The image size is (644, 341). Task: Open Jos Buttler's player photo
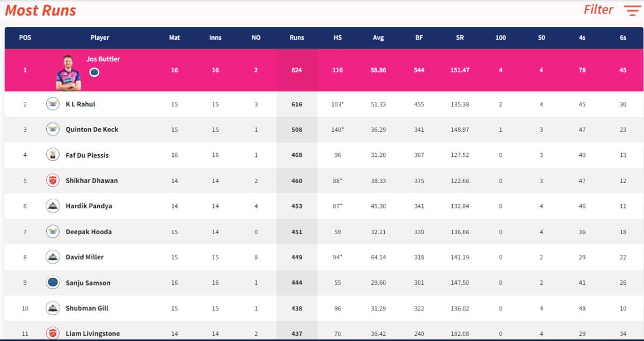tap(68, 72)
